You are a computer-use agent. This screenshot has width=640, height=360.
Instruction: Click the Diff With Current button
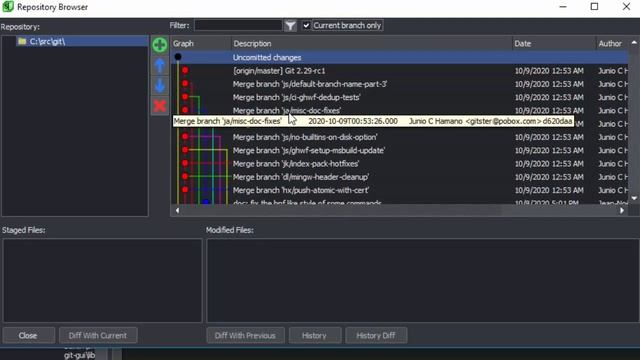(98, 336)
